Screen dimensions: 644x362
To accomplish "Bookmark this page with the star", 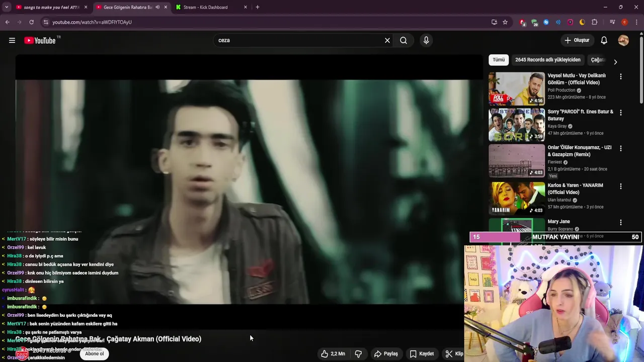I will coord(505,22).
